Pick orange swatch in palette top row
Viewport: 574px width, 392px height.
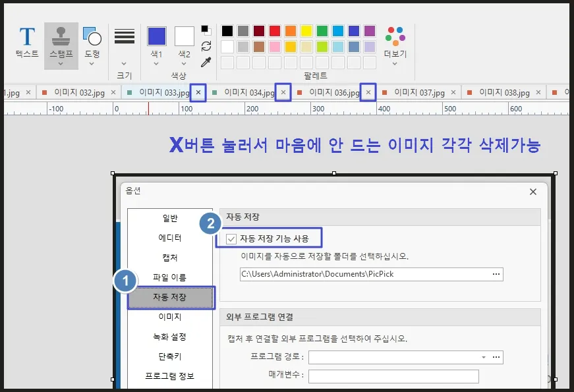(291, 31)
